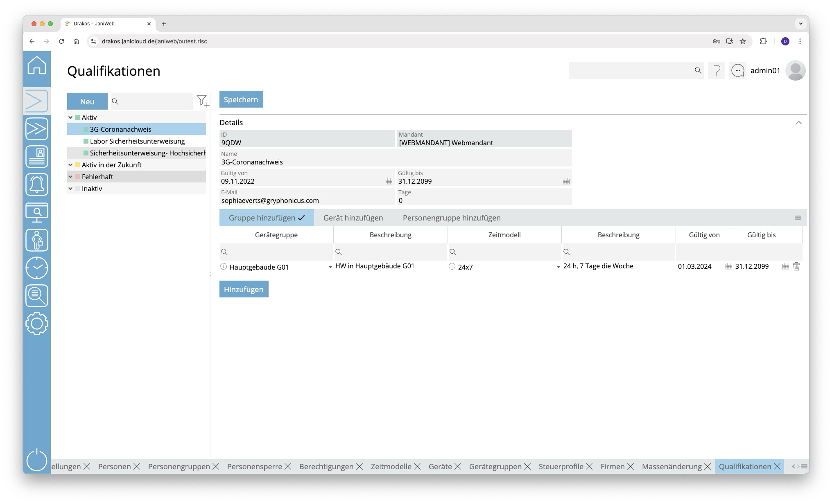Click the add filter funnel icon

tap(202, 101)
